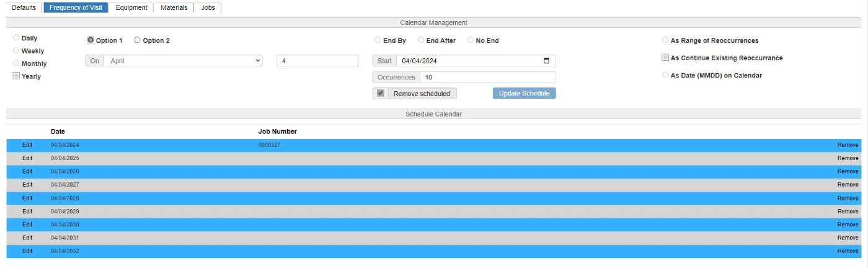
Task: Open the Materials tab
Action: [174, 8]
